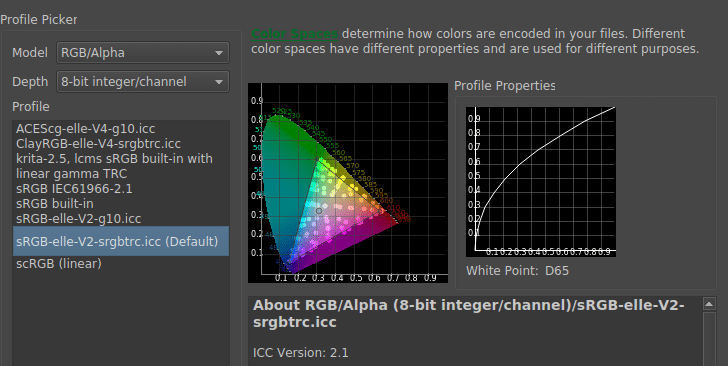This screenshot has width=728, height=366.
Task: Open the Depth dropdown showing 8-bit integer/channel
Action: (x=143, y=81)
